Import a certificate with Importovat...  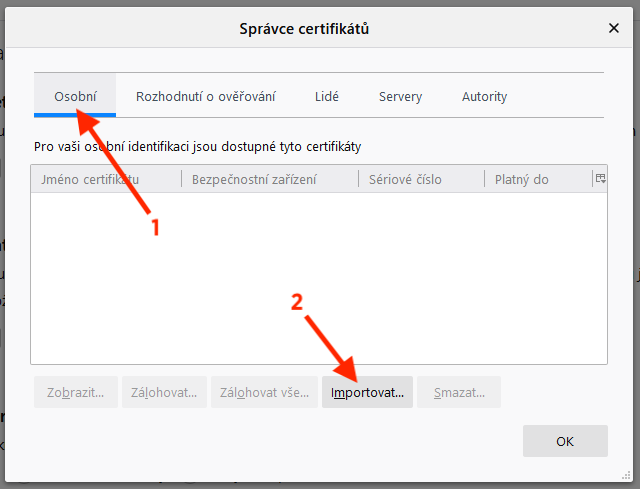click(367, 393)
